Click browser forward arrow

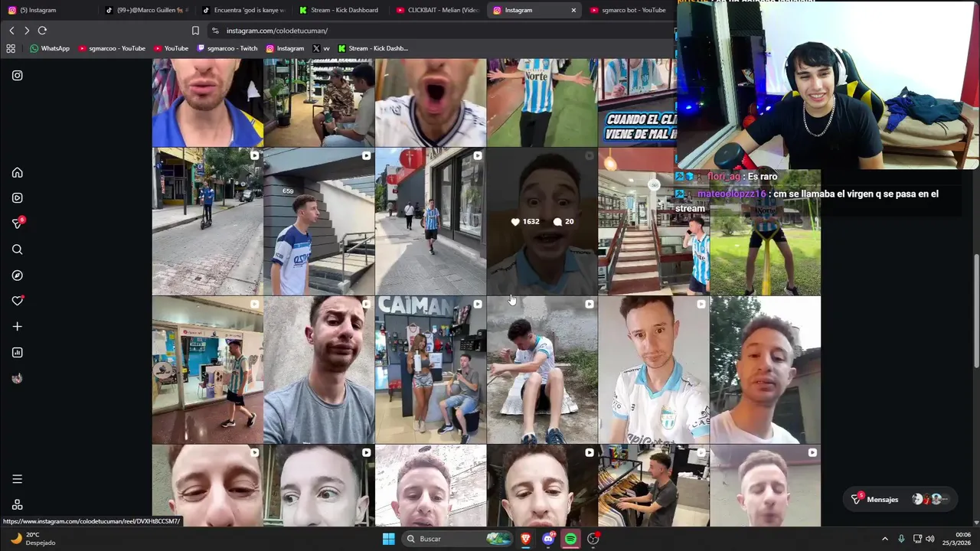point(27,31)
